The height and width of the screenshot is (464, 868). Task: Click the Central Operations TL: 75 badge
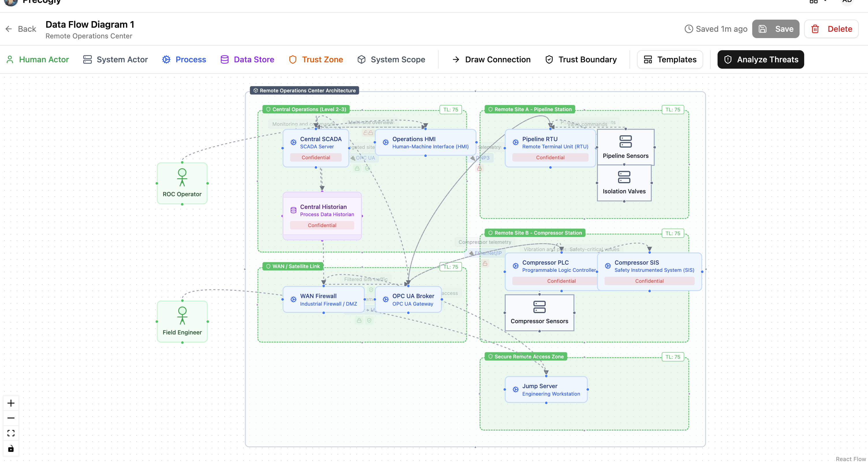(x=450, y=110)
